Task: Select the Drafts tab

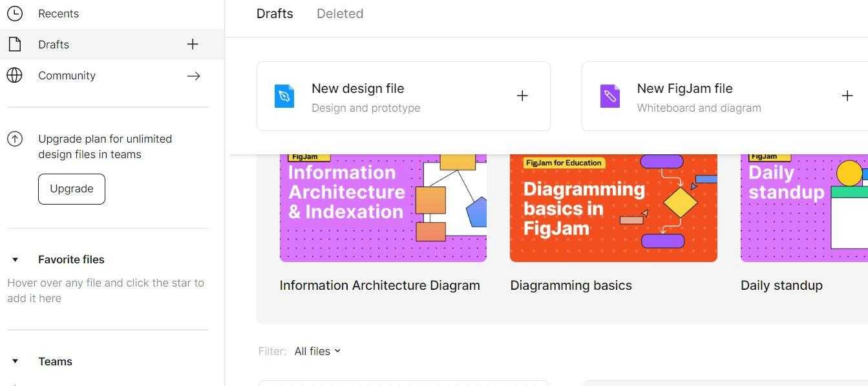Action: pos(275,14)
